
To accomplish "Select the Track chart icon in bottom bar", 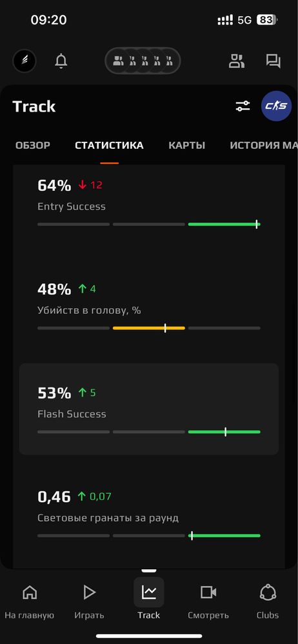I will [149, 592].
